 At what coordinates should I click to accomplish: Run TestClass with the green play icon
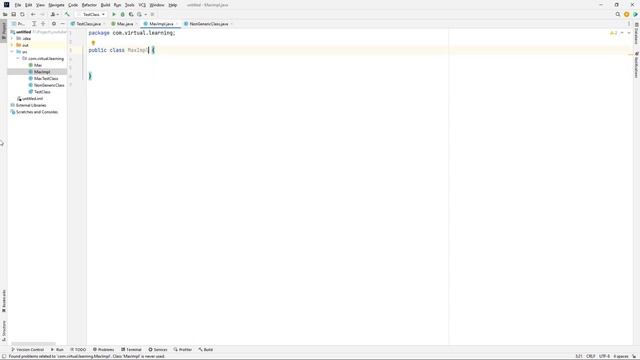point(114,14)
